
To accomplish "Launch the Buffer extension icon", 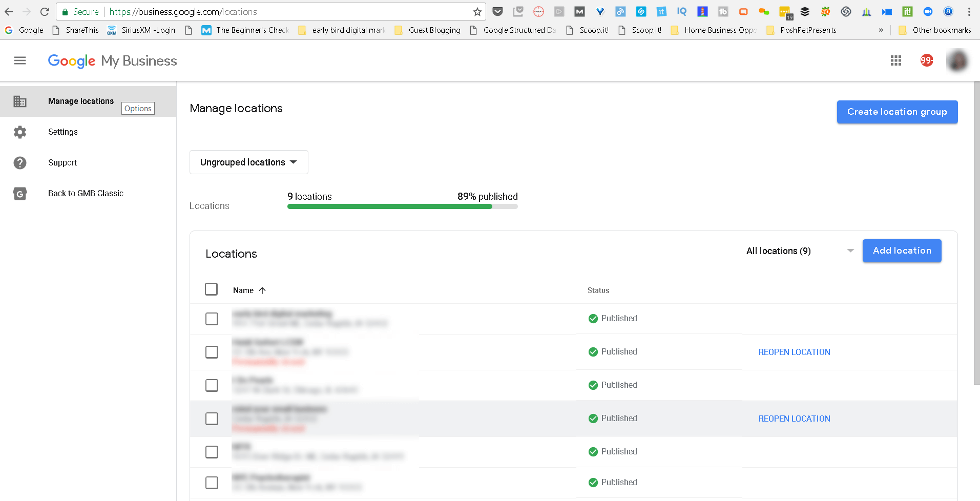I will point(804,11).
